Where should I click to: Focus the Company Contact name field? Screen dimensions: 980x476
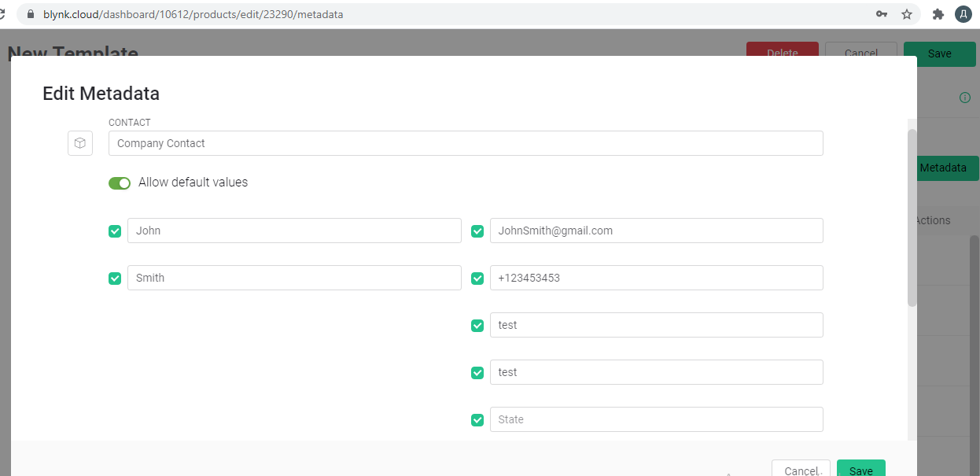(x=466, y=143)
